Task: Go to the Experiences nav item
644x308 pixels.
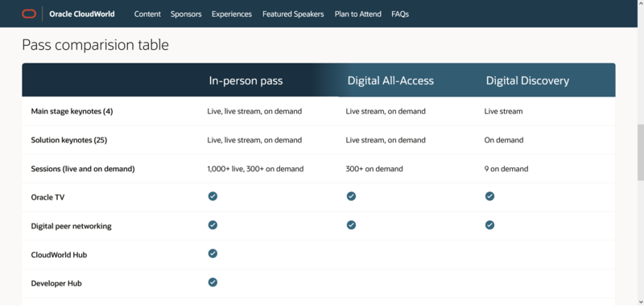Action: click(x=232, y=14)
